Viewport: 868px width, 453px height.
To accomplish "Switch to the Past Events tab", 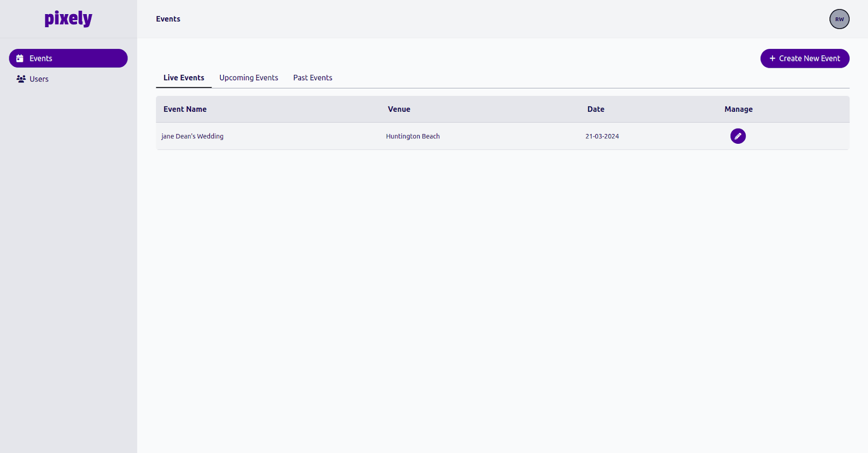I will (x=312, y=78).
